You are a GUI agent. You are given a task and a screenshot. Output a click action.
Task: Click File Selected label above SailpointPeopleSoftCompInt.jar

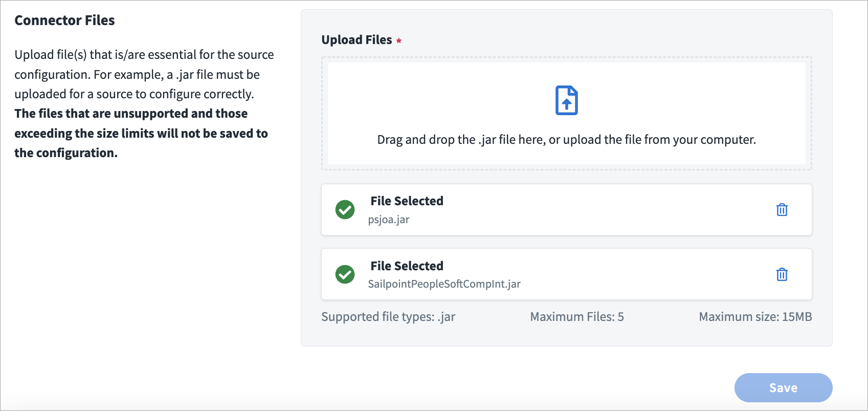coord(407,266)
